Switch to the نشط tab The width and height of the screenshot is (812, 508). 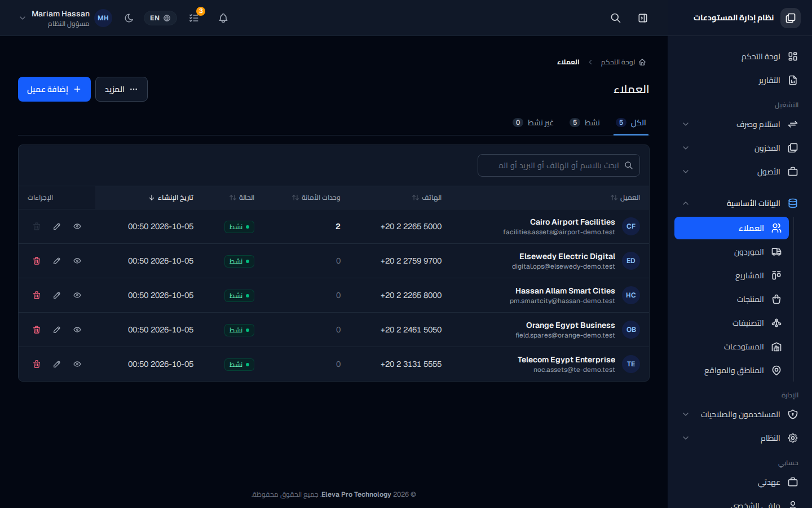tap(585, 122)
